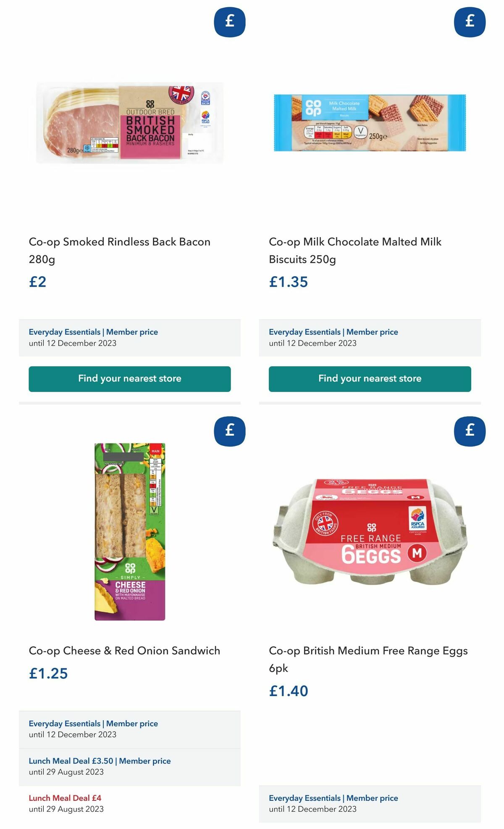This screenshot has width=504, height=829.
Task: Click Find your nearest store under the biscuits
Action: (369, 378)
